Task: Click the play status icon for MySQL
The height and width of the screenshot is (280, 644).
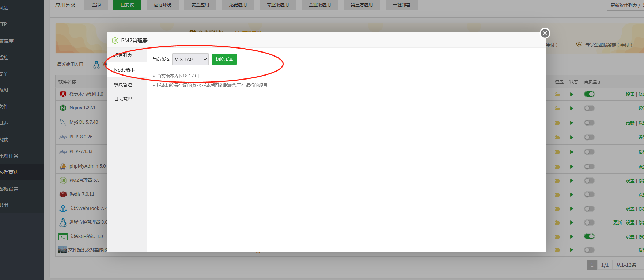Action: coord(572,123)
